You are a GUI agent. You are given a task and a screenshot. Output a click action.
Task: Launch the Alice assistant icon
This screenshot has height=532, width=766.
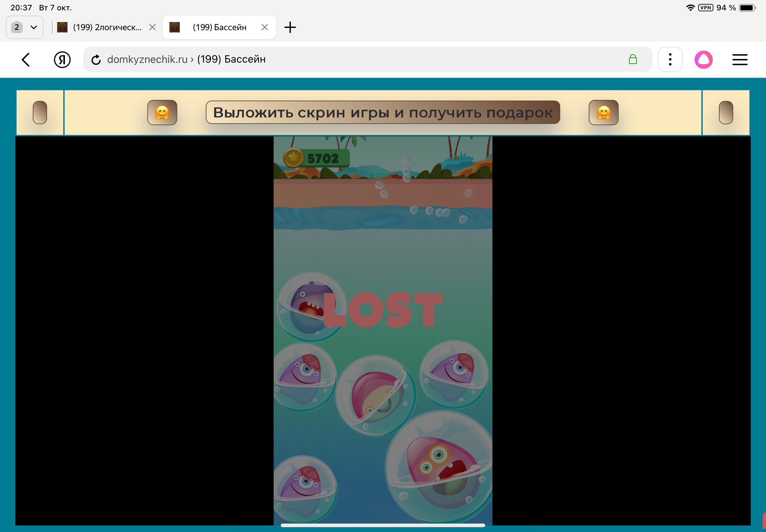pyautogui.click(x=703, y=60)
